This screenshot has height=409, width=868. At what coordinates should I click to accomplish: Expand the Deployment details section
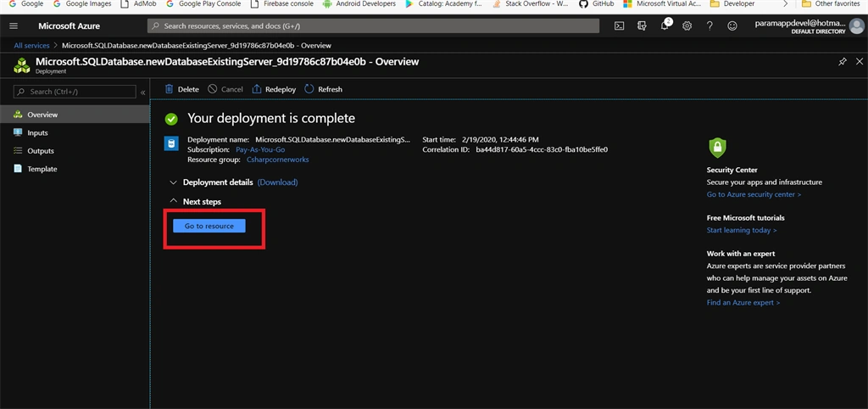pyautogui.click(x=173, y=182)
